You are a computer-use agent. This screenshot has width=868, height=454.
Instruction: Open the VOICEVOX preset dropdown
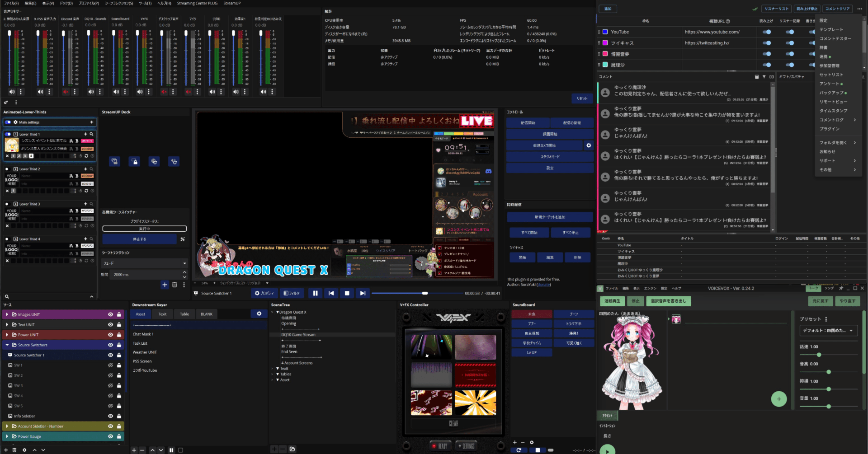click(x=828, y=331)
